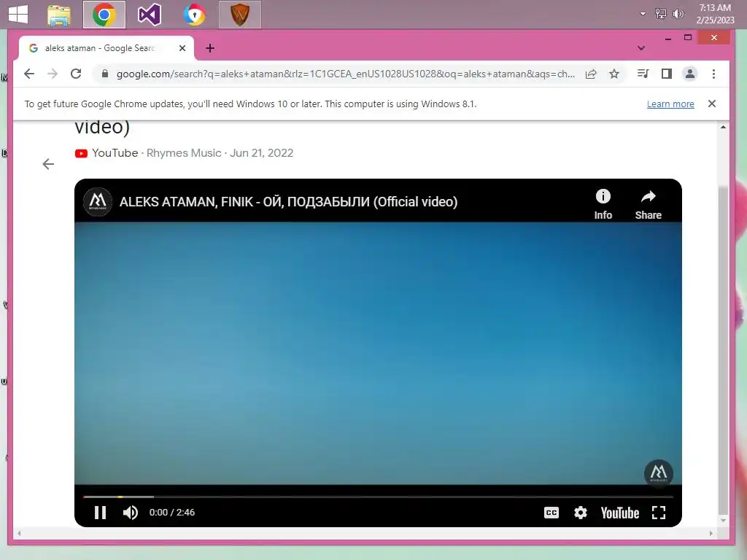Share this page from the address bar
The width and height of the screenshot is (747, 560).
591,74
